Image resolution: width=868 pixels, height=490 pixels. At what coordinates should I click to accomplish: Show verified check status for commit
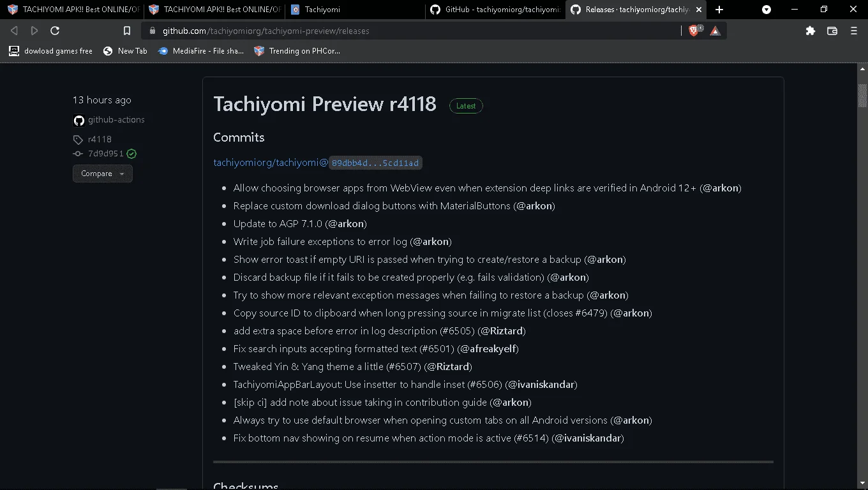tap(131, 154)
